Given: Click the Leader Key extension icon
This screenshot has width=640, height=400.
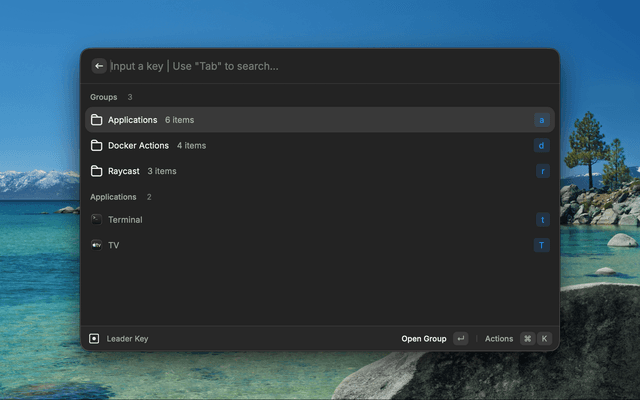Looking at the screenshot, I should click(94, 339).
